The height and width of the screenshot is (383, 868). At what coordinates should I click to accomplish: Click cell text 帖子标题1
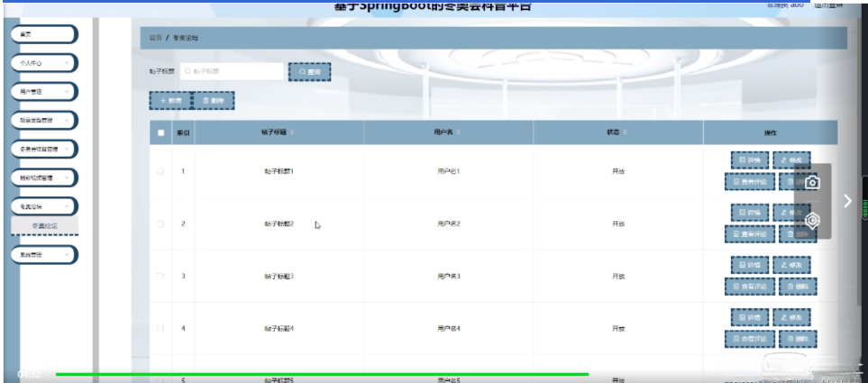[279, 171]
